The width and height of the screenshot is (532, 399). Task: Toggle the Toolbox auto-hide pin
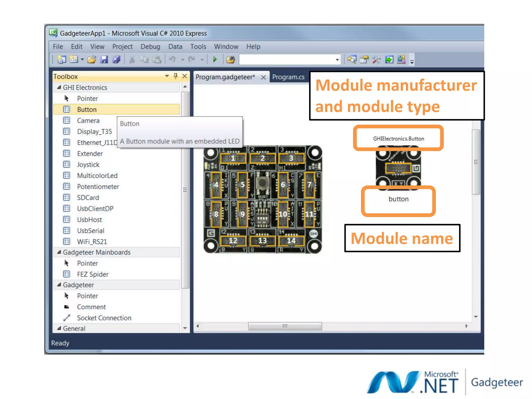pos(176,76)
